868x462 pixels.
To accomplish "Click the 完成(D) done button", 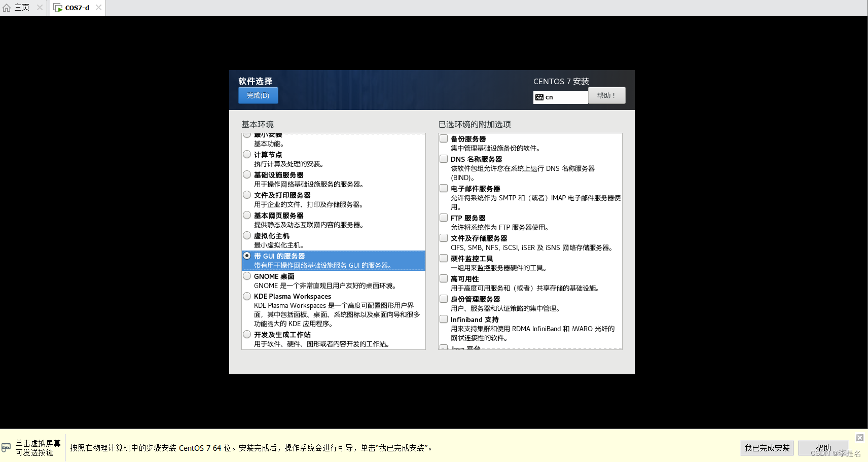I will coord(258,95).
